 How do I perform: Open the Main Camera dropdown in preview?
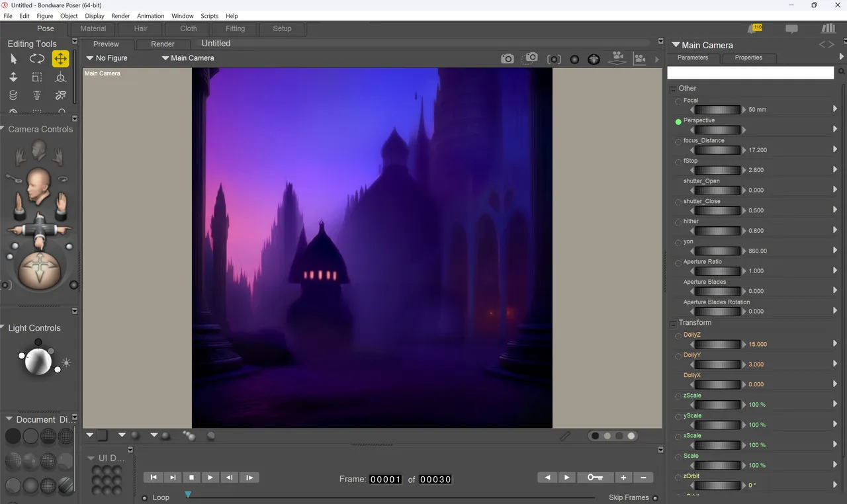click(x=188, y=58)
